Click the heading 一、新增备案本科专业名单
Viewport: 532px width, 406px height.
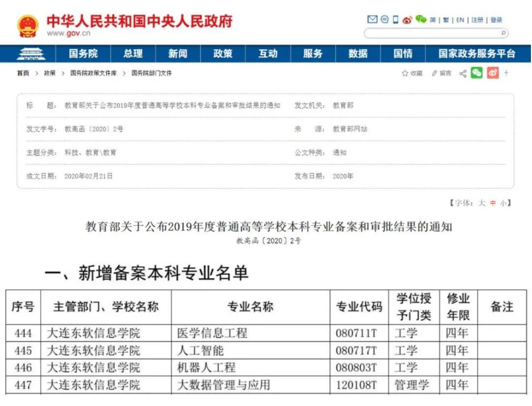coord(146,273)
